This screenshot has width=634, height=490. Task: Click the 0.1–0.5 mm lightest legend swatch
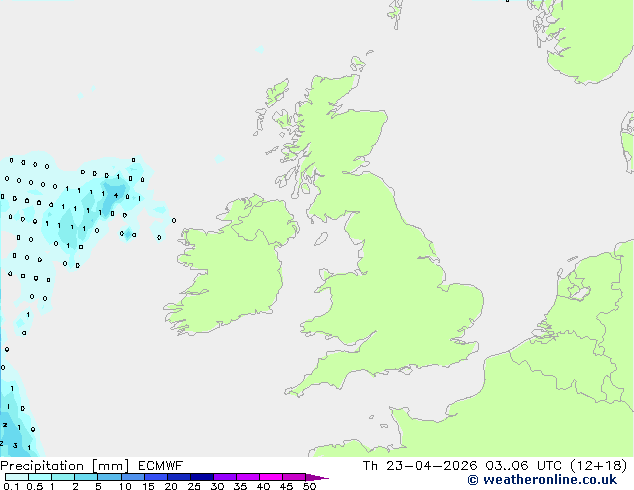(17, 477)
